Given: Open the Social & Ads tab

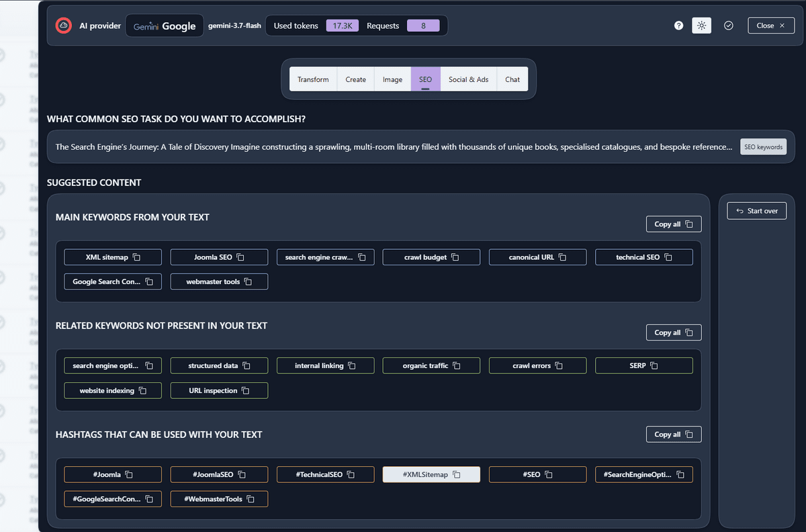Looking at the screenshot, I should [468, 79].
